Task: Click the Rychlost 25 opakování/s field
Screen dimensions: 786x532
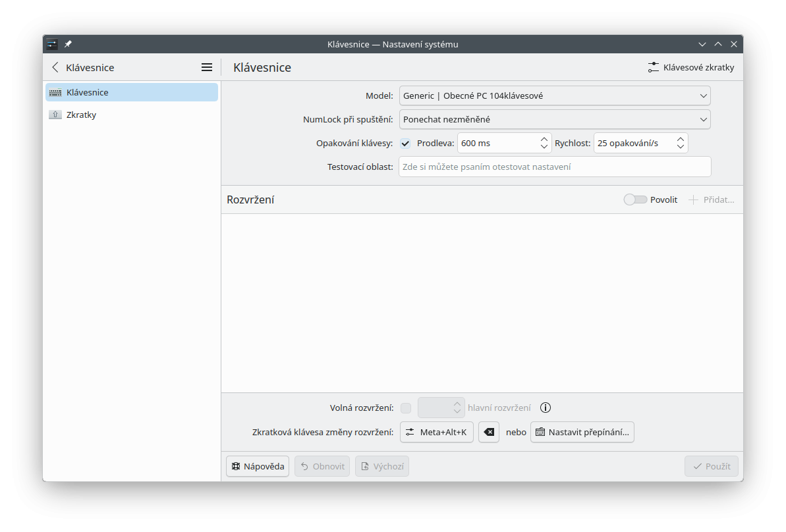Action: click(632, 143)
